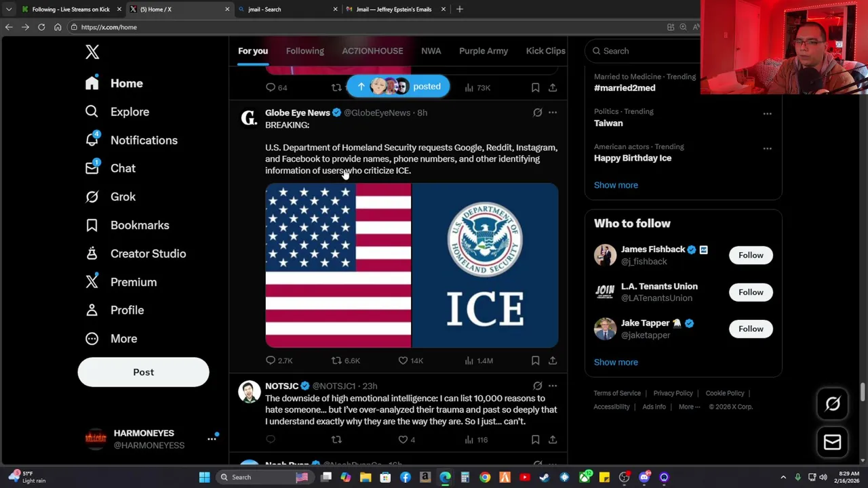Share the Globe Eye News post

(x=553, y=361)
